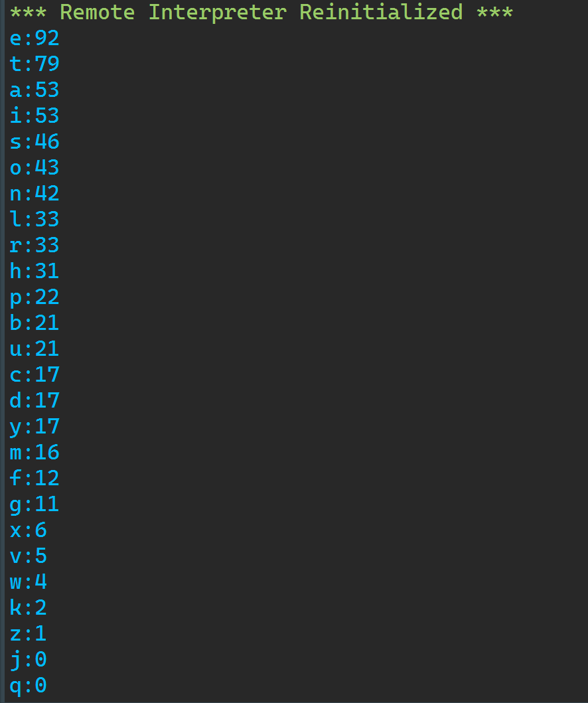The height and width of the screenshot is (703, 588).
Task: Click the g:11 output line
Action: click(x=35, y=504)
